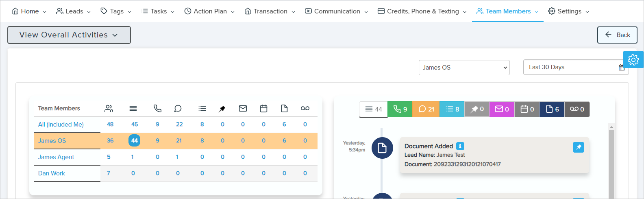Filter by documents using the dark blue file tab
Viewport: 644px width, 199px height.
coord(552,109)
